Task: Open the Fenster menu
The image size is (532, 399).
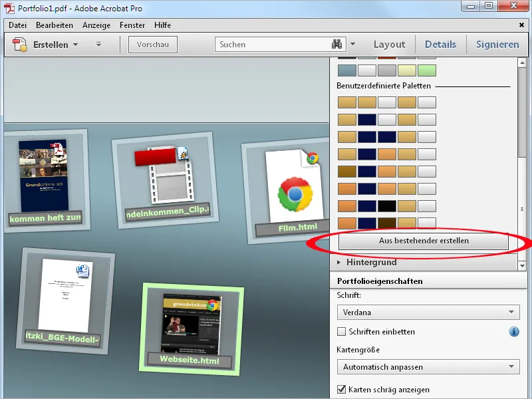Action: [132, 25]
